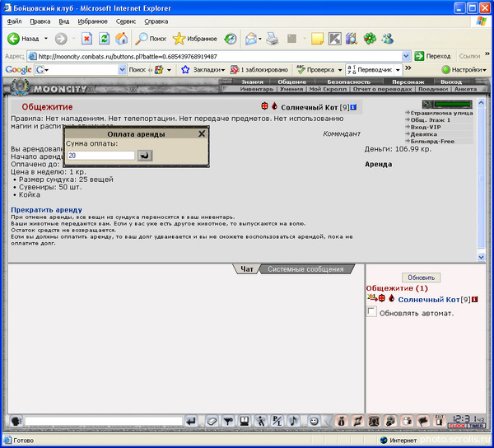The image size is (494, 448).
Task: Click the music note sound icon
Action: click(293, 421)
